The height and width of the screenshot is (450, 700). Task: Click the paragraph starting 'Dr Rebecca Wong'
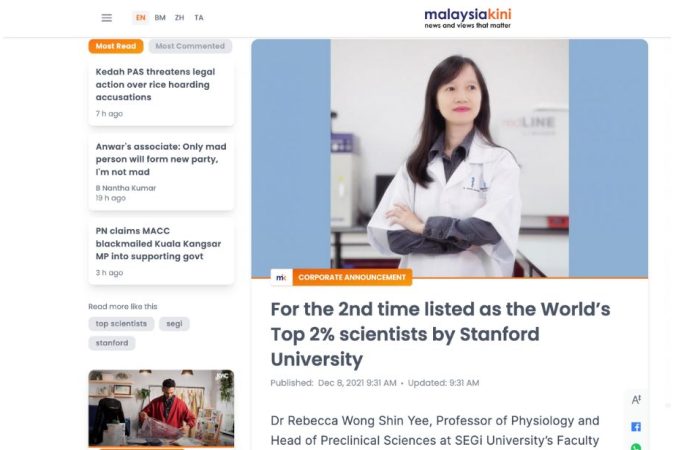(x=435, y=430)
